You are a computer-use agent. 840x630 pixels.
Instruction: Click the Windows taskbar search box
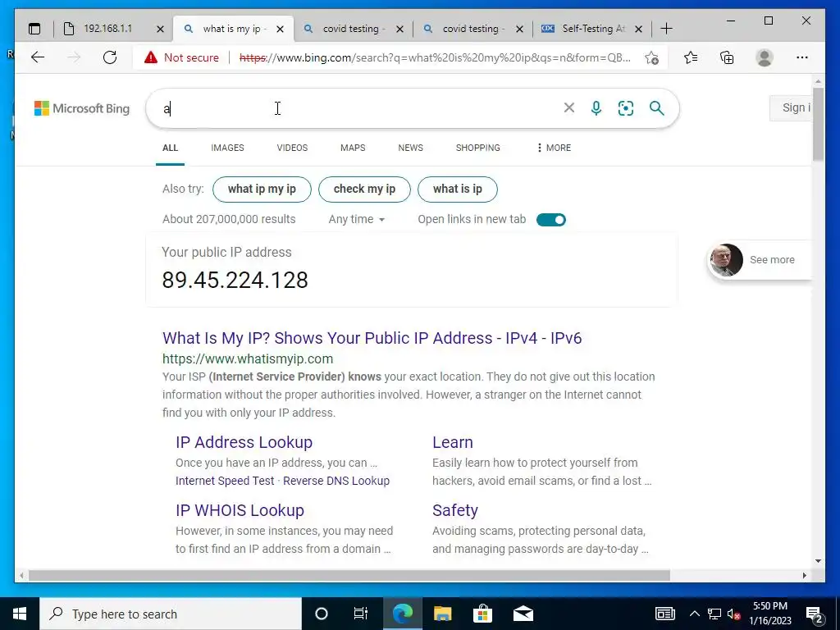coord(171,614)
